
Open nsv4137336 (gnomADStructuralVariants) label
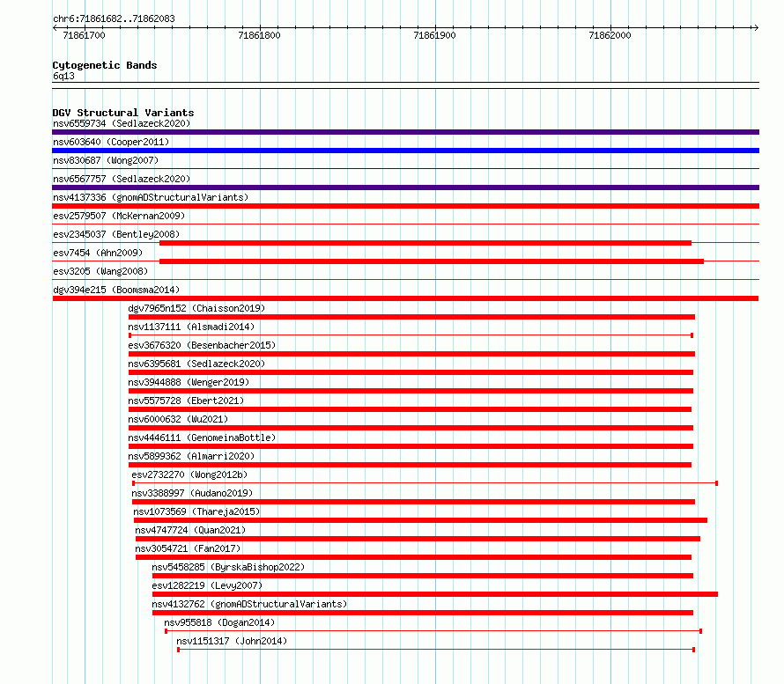click(x=151, y=197)
